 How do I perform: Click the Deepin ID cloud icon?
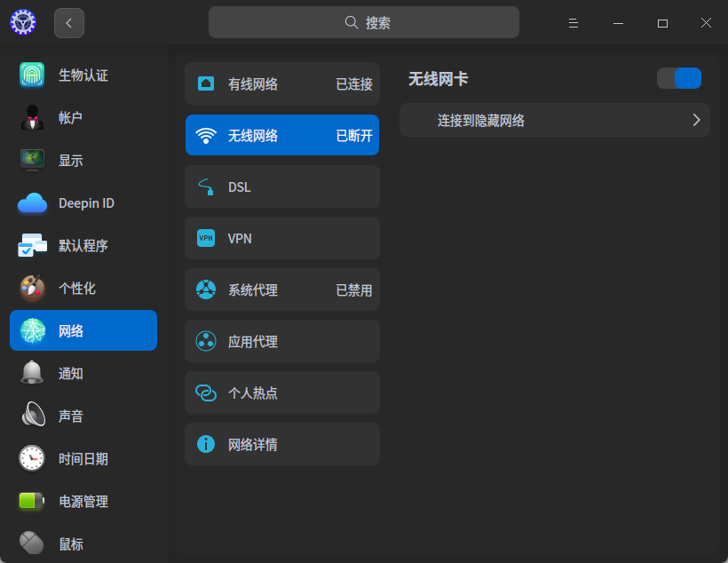32,202
